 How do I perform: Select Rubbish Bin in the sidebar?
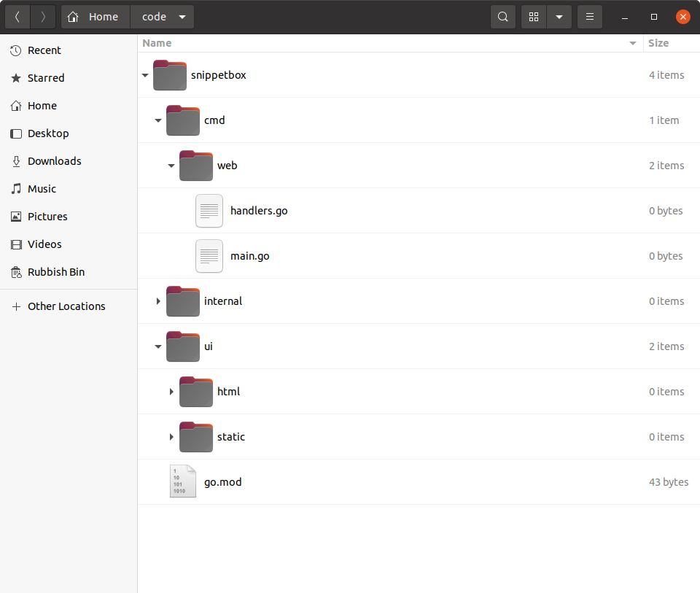pos(55,272)
